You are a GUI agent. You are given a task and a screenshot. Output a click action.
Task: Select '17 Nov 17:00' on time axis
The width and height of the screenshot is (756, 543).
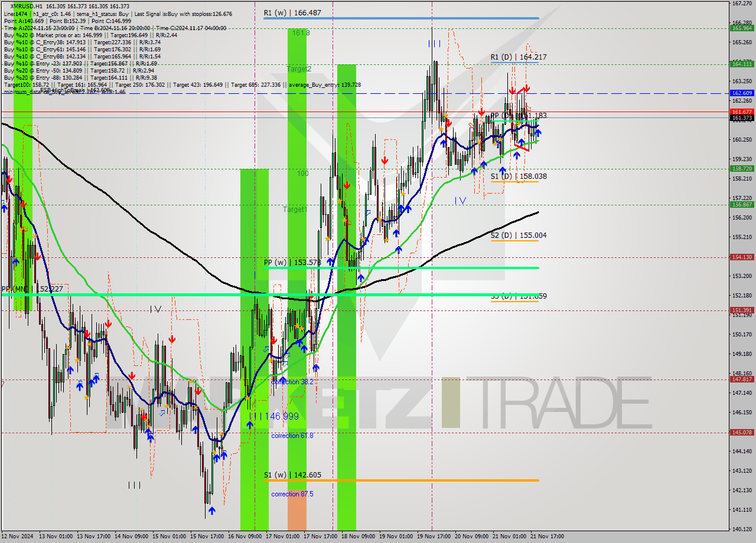point(321,537)
